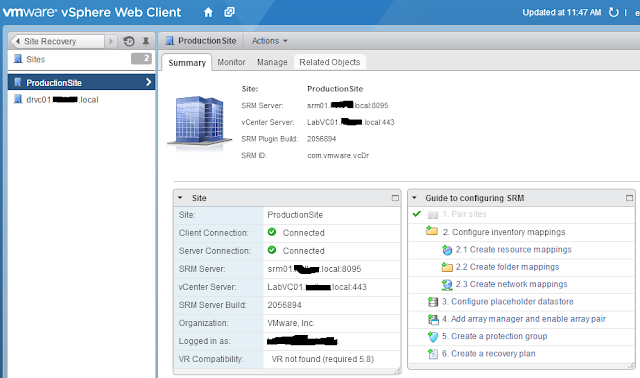
Task: Expand ProductionSite chevron arrow
Action: point(149,82)
